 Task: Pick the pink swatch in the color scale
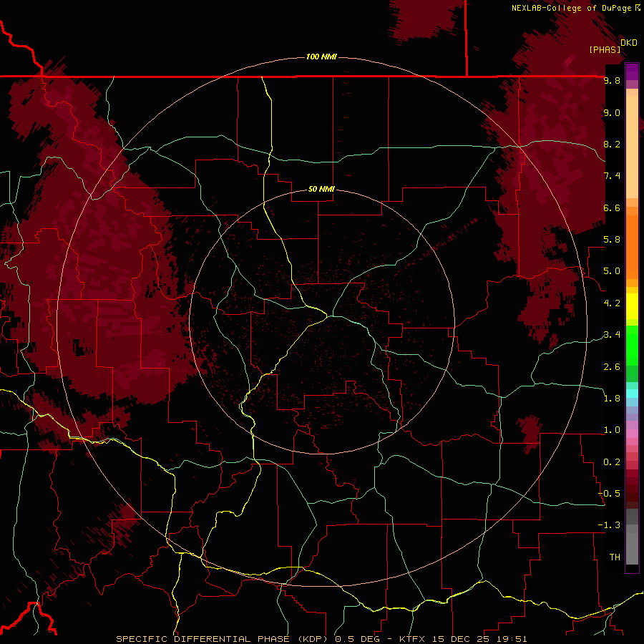coord(632,434)
